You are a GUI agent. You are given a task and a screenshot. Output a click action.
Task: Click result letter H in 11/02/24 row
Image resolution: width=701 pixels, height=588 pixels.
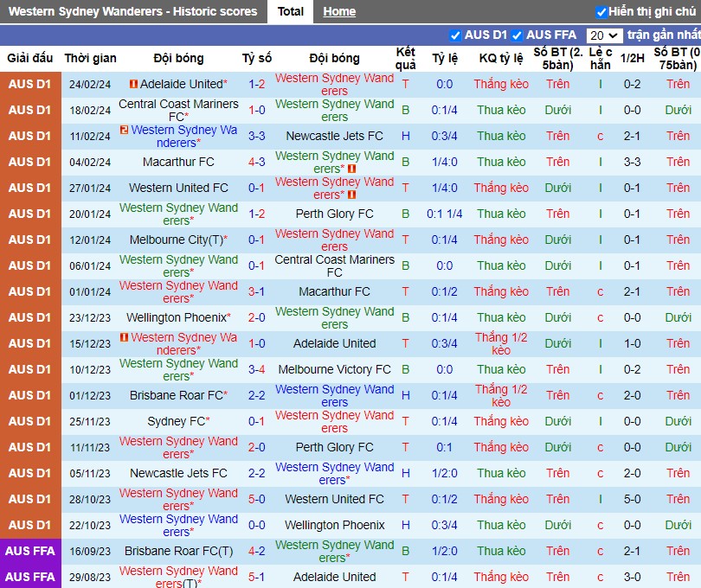click(406, 136)
